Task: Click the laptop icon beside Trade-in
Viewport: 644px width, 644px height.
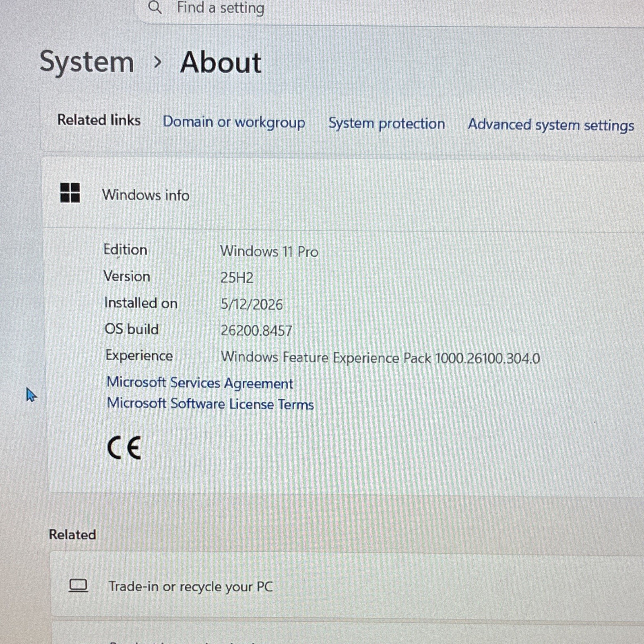Action: click(78, 585)
